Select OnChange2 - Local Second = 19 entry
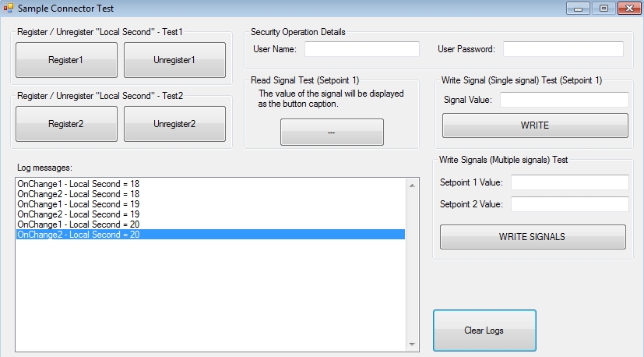 pos(78,214)
